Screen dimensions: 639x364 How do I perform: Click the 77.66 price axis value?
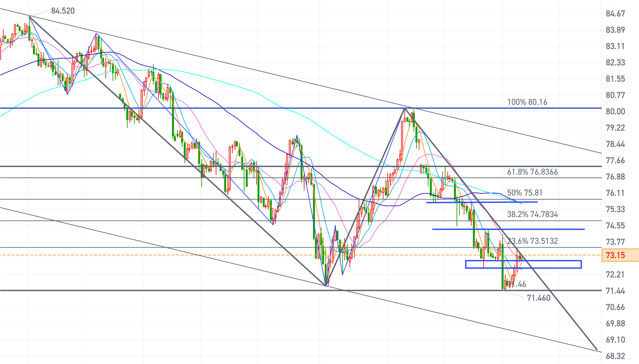[615, 160]
